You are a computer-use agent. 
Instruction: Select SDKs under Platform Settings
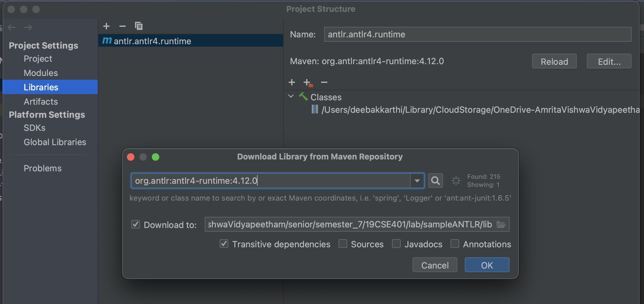pos(35,128)
